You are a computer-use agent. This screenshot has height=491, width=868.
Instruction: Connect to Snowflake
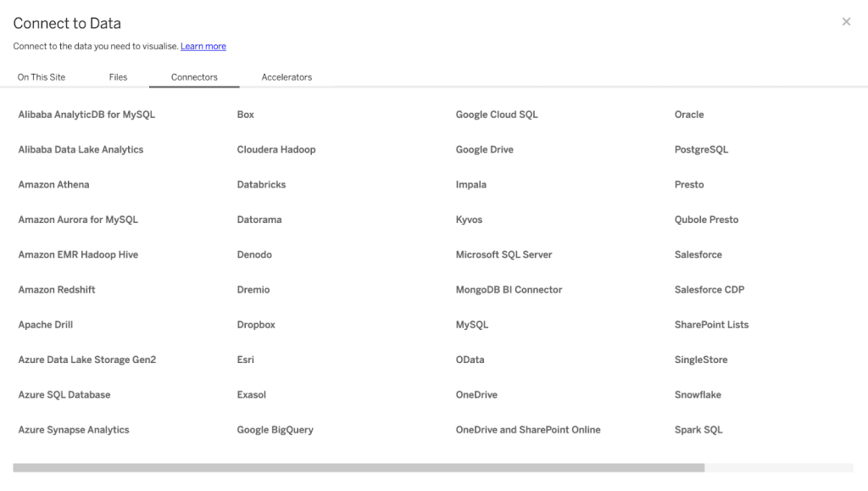pos(698,394)
